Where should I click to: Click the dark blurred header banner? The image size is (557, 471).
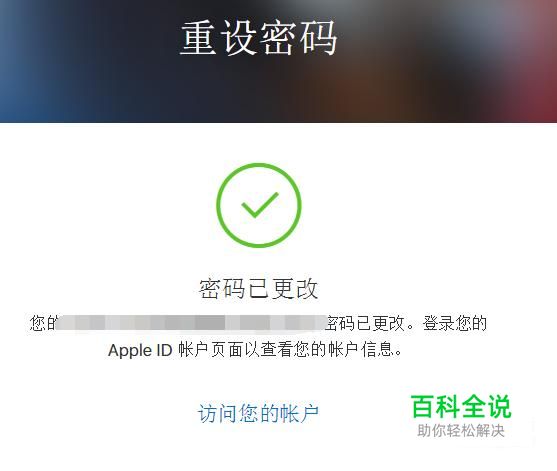click(278, 61)
